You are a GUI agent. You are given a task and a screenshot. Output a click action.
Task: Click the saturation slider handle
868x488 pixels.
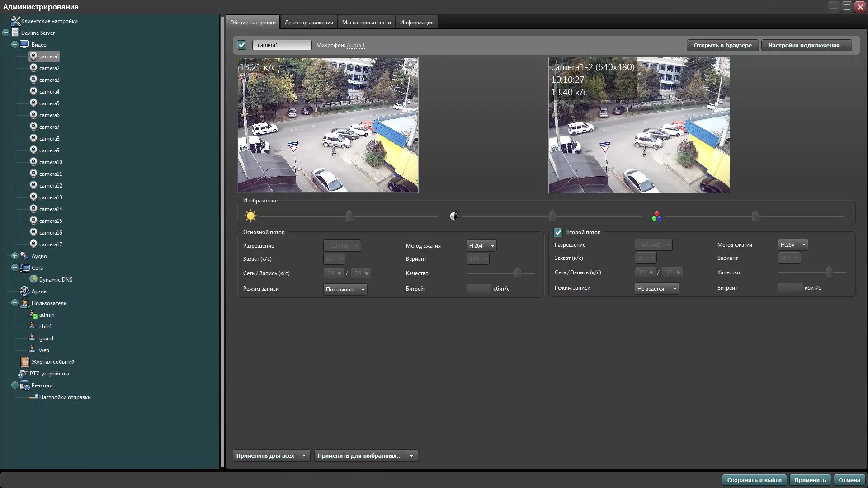(x=755, y=216)
